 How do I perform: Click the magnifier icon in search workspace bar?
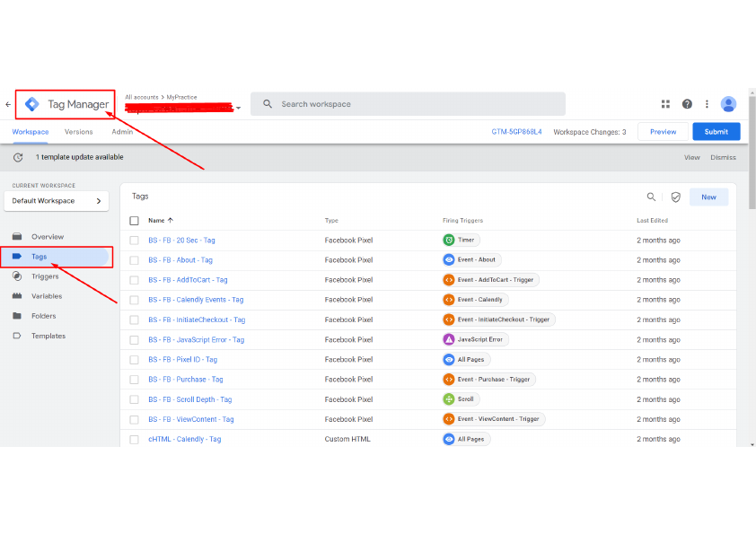268,104
